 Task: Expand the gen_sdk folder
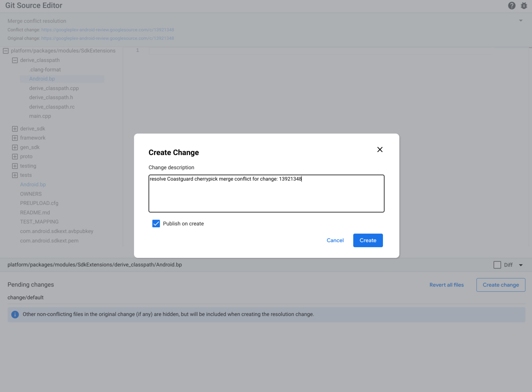click(15, 147)
